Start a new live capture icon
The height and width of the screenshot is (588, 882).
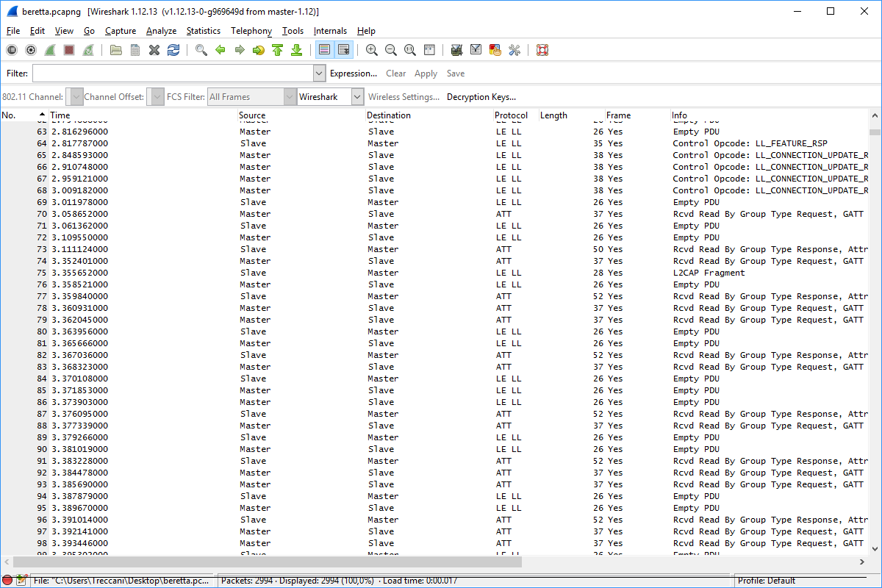(x=50, y=50)
